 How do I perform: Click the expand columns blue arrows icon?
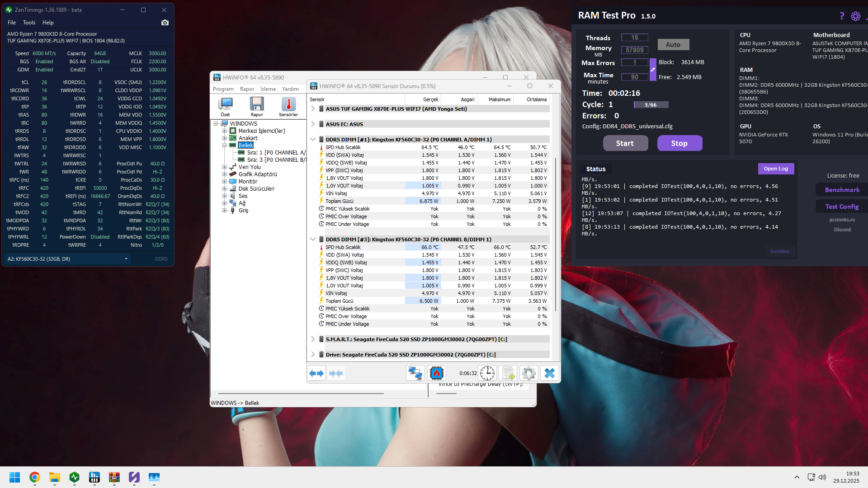click(x=316, y=373)
